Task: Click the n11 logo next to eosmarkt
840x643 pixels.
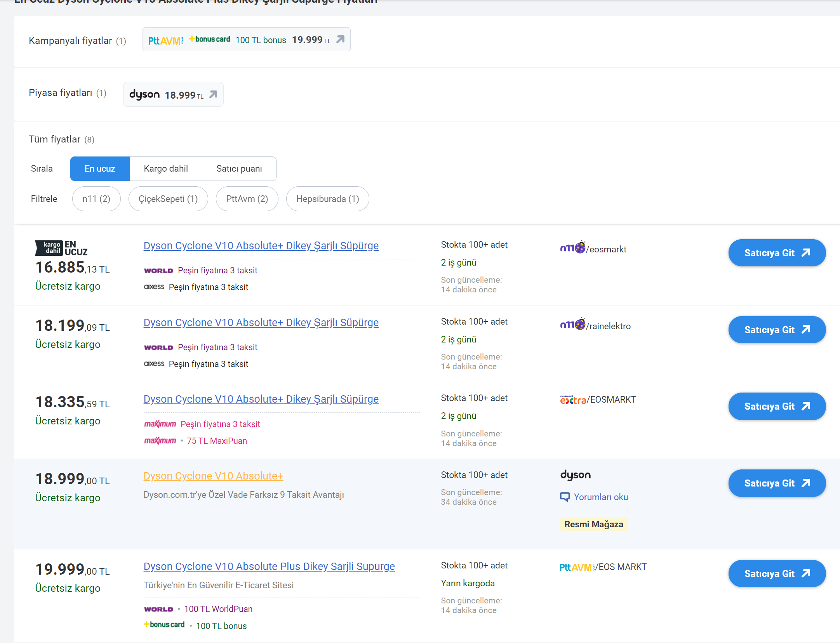Action: (572, 248)
